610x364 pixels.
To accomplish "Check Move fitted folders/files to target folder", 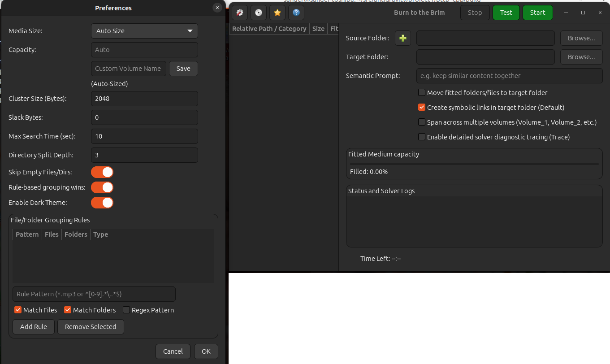I will tap(422, 93).
